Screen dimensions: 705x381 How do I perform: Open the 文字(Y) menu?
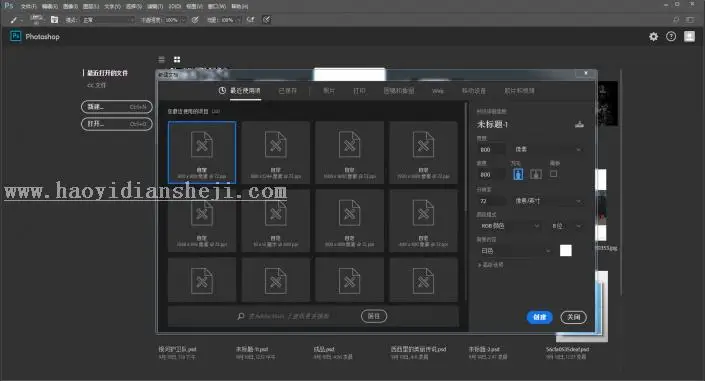point(112,7)
